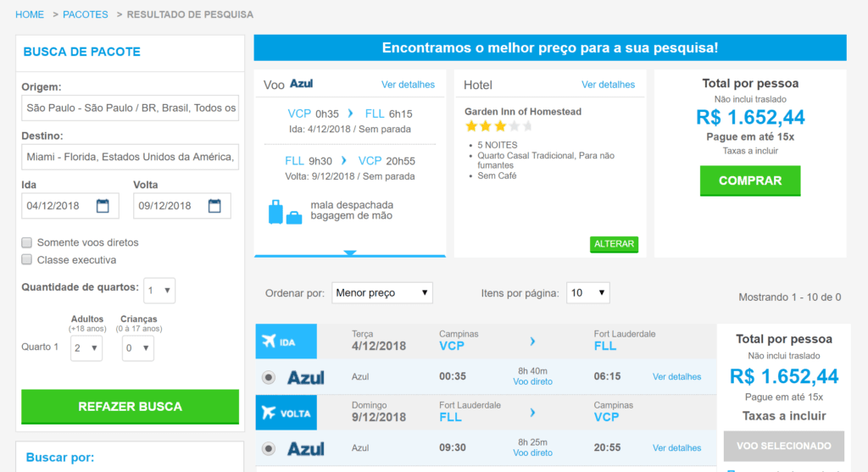Click the FLL code under Fort Lauderdale arrival
This screenshot has height=472, width=868.
(x=605, y=346)
